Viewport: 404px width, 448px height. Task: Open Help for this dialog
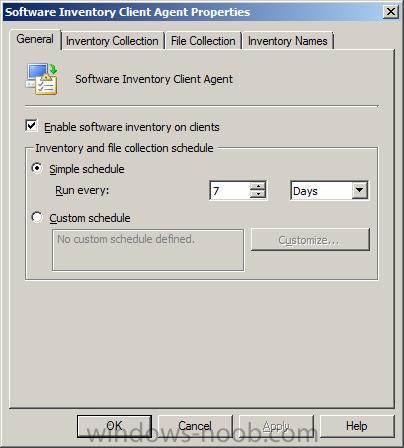[357, 426]
